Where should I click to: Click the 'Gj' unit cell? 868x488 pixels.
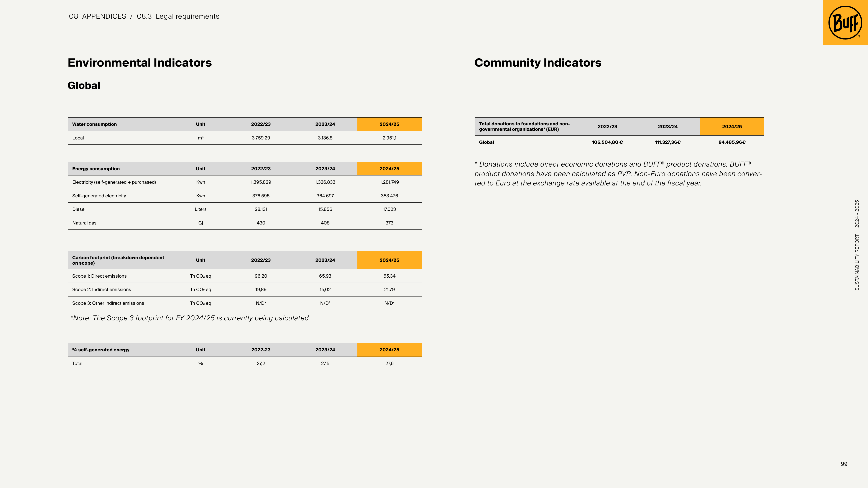(201, 223)
